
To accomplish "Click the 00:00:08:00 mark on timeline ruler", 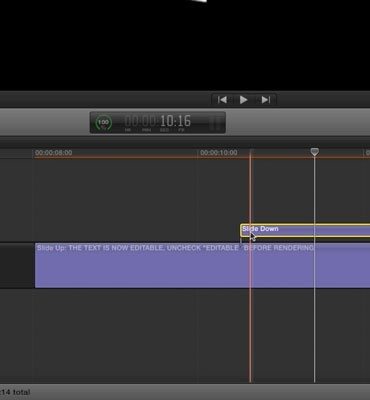I will click(54, 153).
